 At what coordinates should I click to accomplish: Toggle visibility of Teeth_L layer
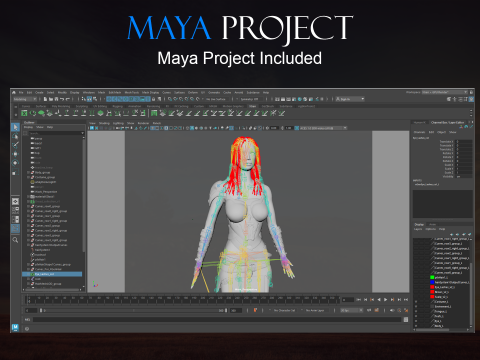(416, 316)
